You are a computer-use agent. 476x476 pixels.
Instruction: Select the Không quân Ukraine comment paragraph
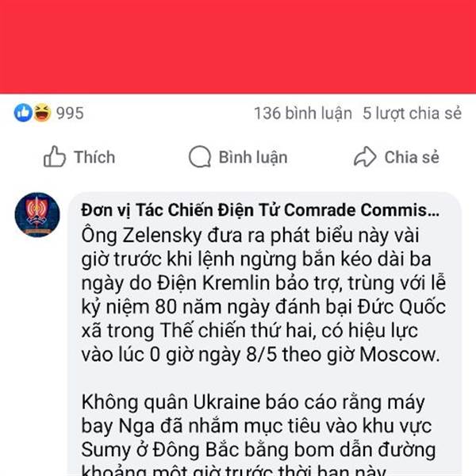259,435
